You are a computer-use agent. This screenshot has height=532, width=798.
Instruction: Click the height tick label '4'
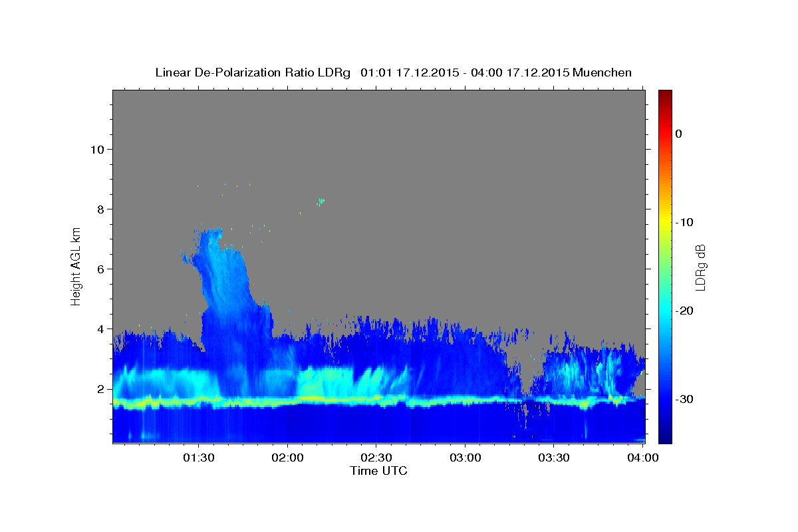(100, 329)
